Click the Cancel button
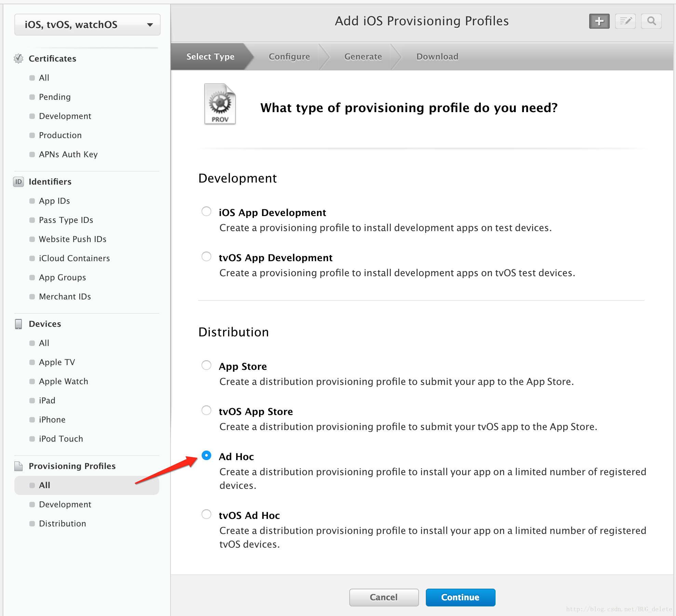Image resolution: width=676 pixels, height=616 pixels. (384, 597)
